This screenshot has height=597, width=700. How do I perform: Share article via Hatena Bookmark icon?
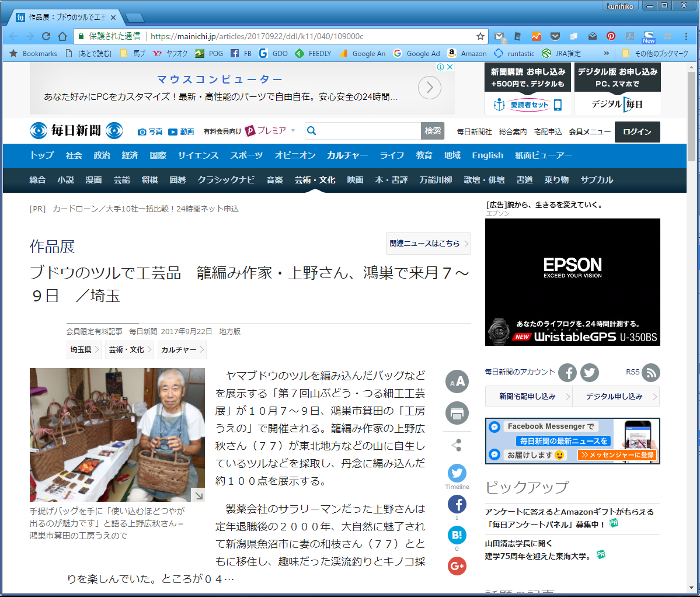click(457, 535)
